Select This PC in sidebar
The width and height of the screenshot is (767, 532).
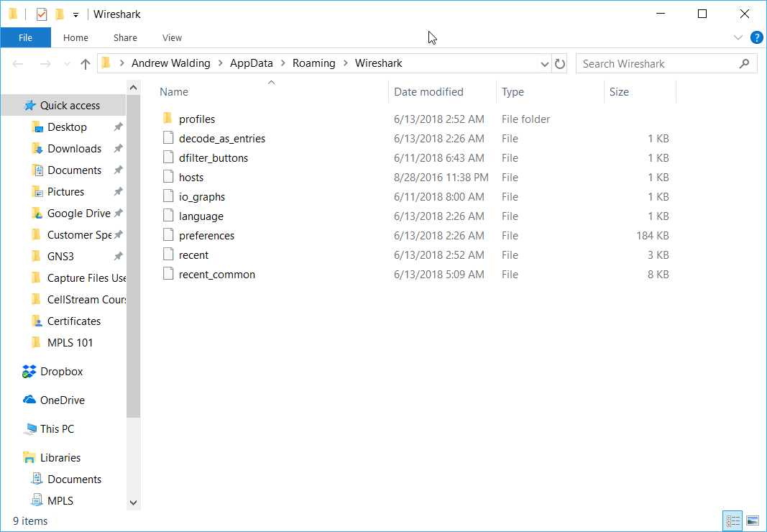point(57,429)
